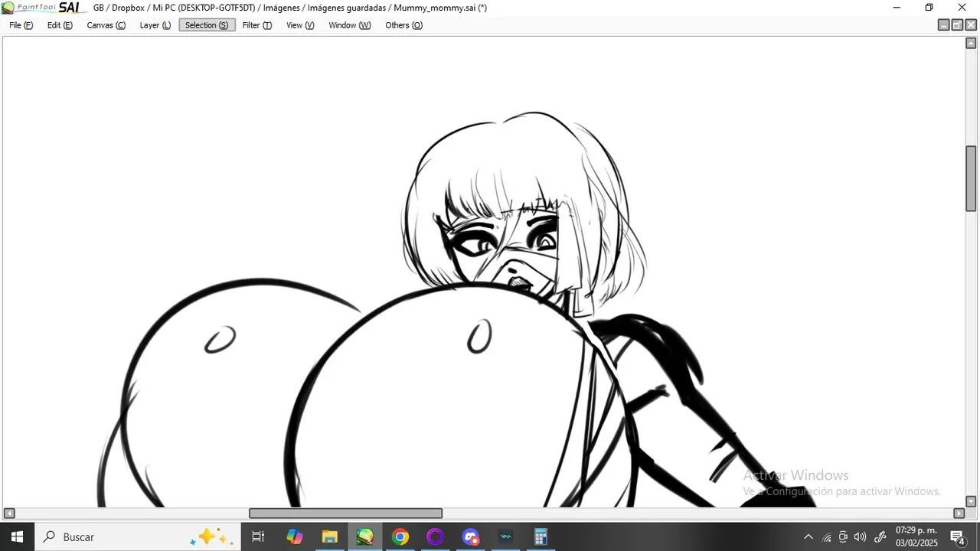Open the Discord taskbar icon

470,536
